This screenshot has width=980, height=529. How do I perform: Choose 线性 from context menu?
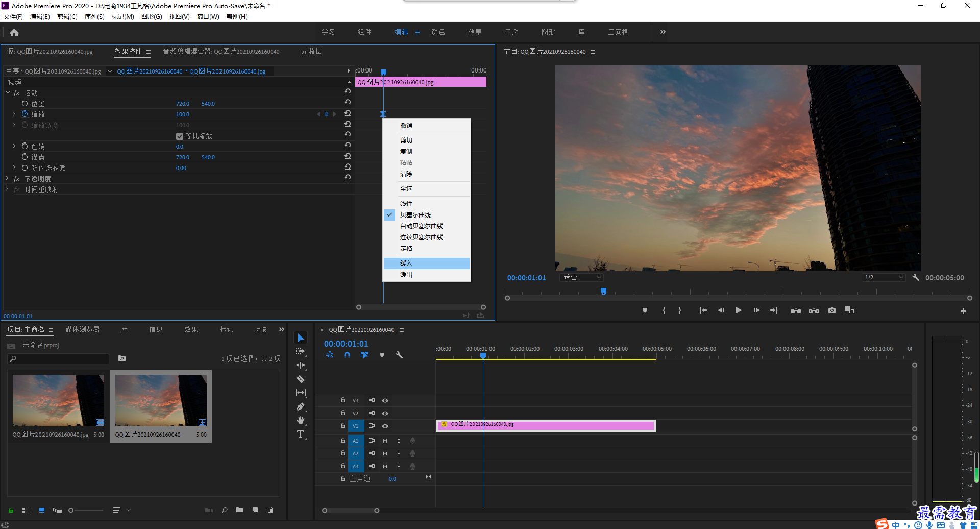tap(427, 204)
